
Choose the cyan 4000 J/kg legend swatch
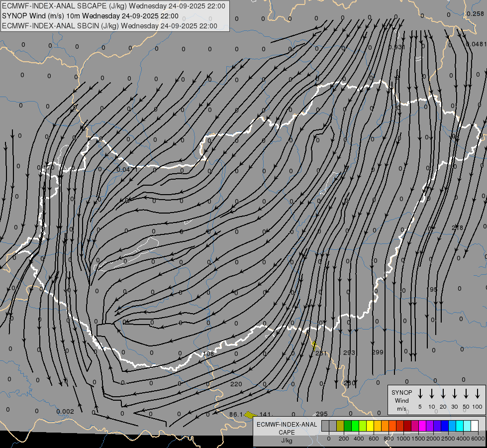460,426
